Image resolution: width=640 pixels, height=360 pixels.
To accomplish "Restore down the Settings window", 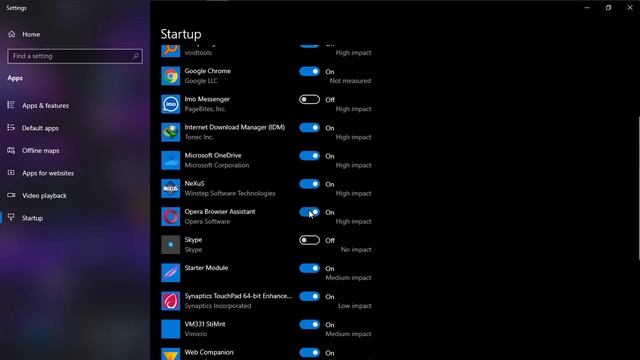I will coord(608,7).
